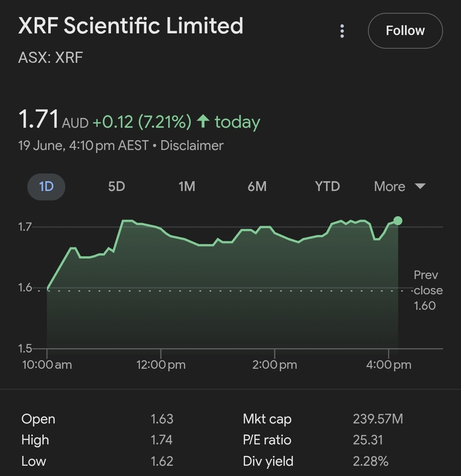
Task: Click the current price dot on chart
Action: coord(398,220)
